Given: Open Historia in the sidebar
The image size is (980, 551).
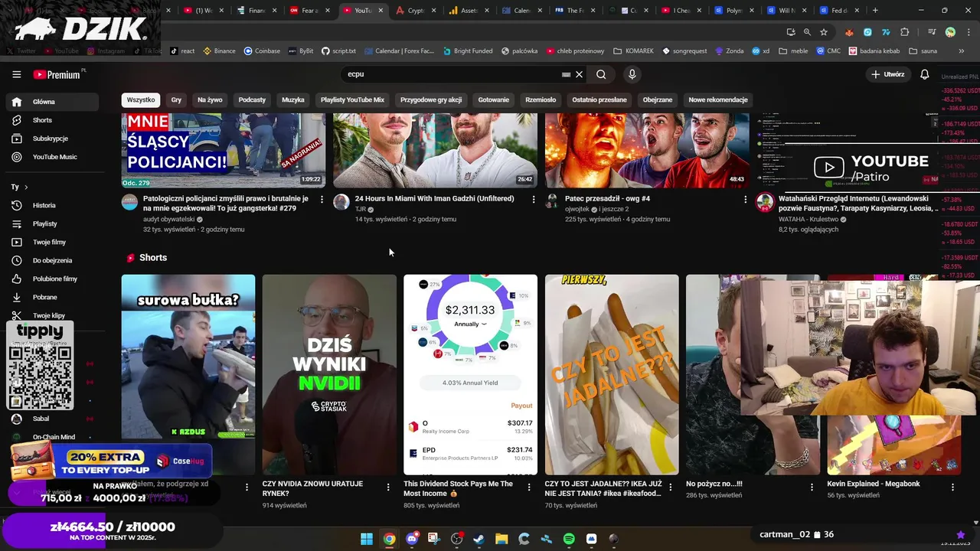Looking at the screenshot, I should pos(51,205).
